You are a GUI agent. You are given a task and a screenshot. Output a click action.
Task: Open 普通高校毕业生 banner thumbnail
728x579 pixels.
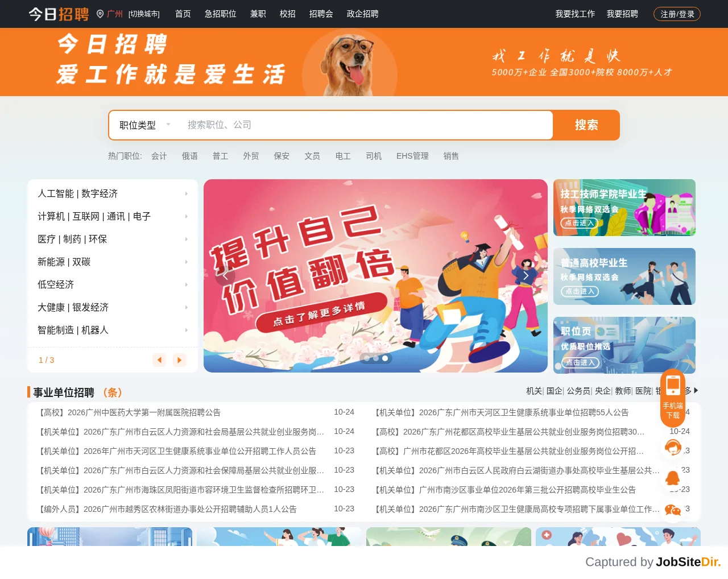point(624,276)
